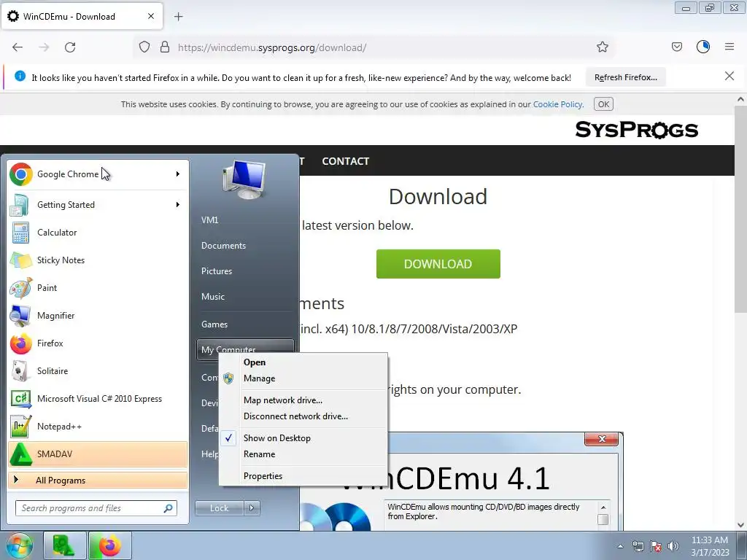747x560 pixels.
Task: Go forward one page
Action: click(x=44, y=47)
